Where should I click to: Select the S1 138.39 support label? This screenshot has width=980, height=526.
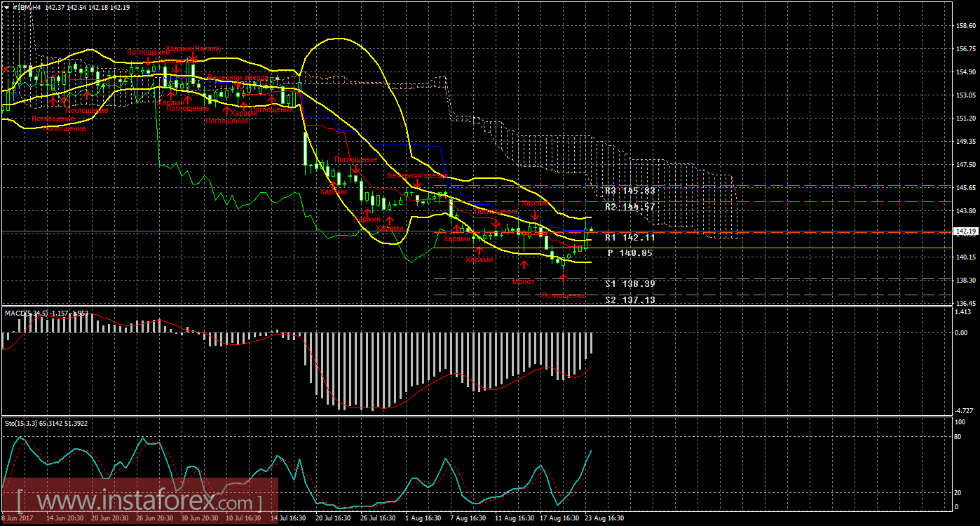[x=630, y=284]
